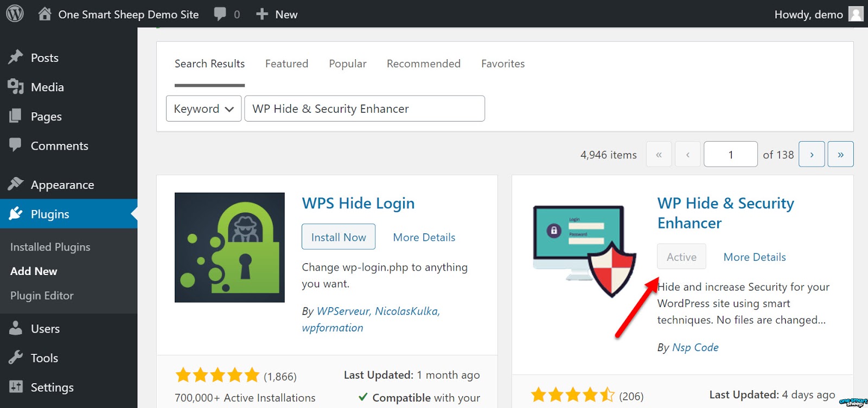The image size is (868, 408).
Task: Click the Media library icon
Action: 16,86
